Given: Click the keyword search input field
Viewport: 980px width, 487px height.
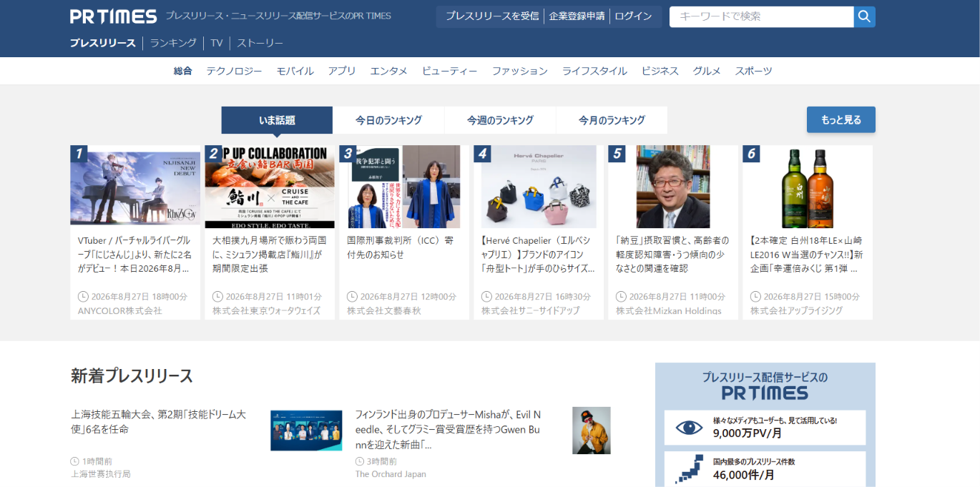Looking at the screenshot, I should [761, 16].
